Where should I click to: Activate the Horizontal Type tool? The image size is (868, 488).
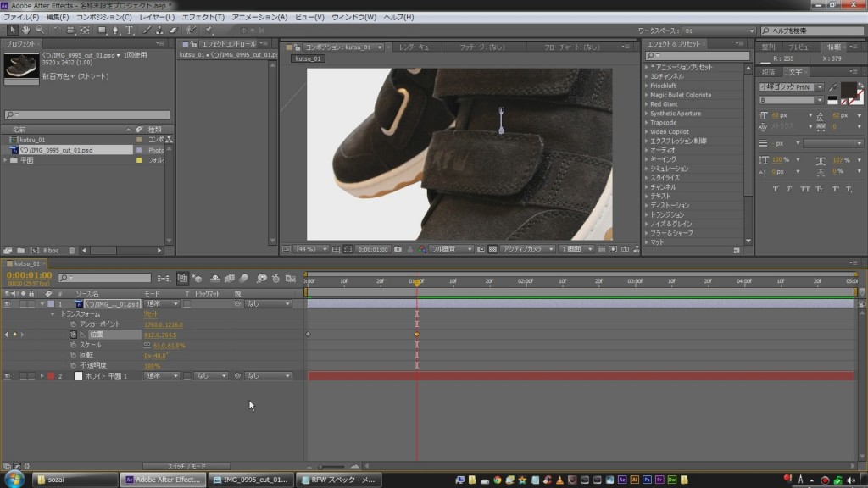tap(129, 30)
